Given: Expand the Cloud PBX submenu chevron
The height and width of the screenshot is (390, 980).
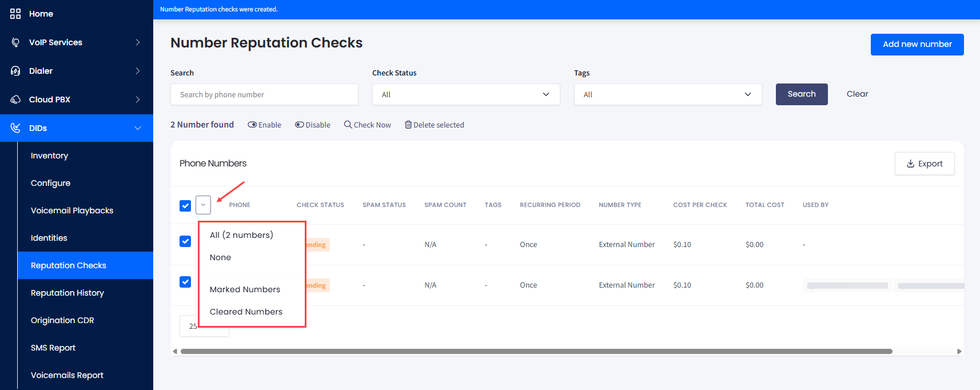Looking at the screenshot, I should (x=138, y=100).
